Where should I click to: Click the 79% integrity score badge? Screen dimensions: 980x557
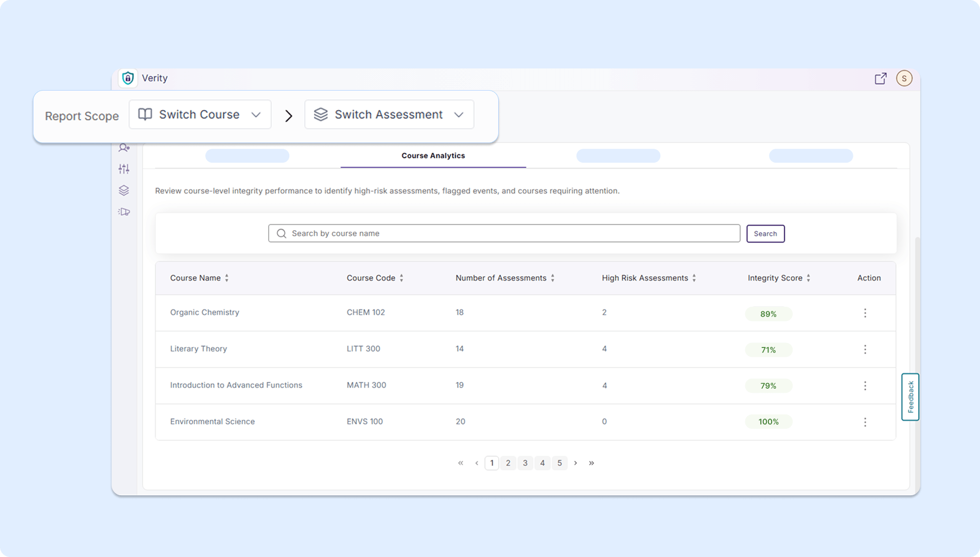coord(768,386)
